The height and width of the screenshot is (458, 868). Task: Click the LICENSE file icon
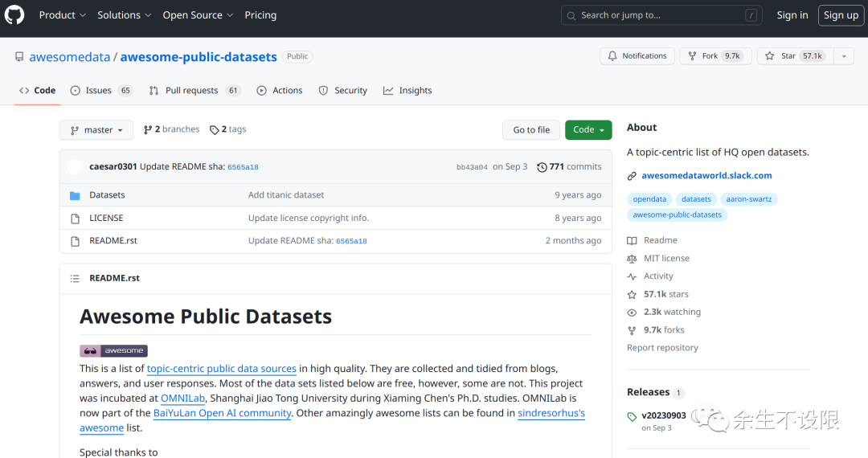(75, 219)
